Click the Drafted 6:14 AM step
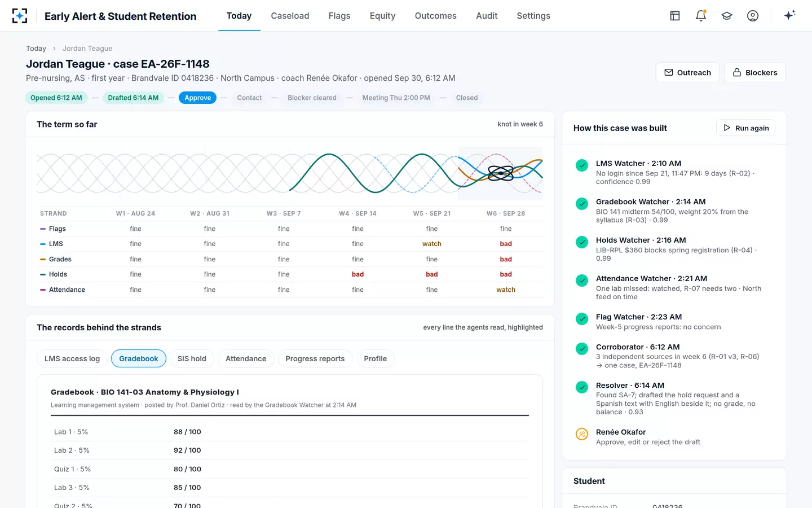The width and height of the screenshot is (812, 508). coord(133,98)
